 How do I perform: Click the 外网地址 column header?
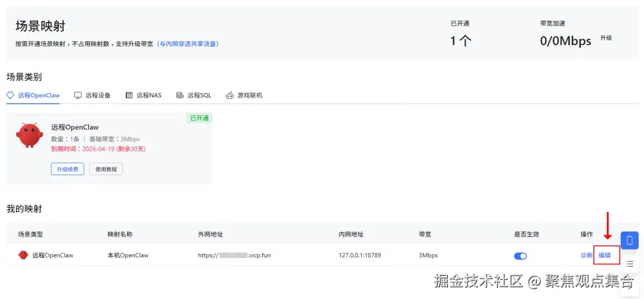point(210,234)
